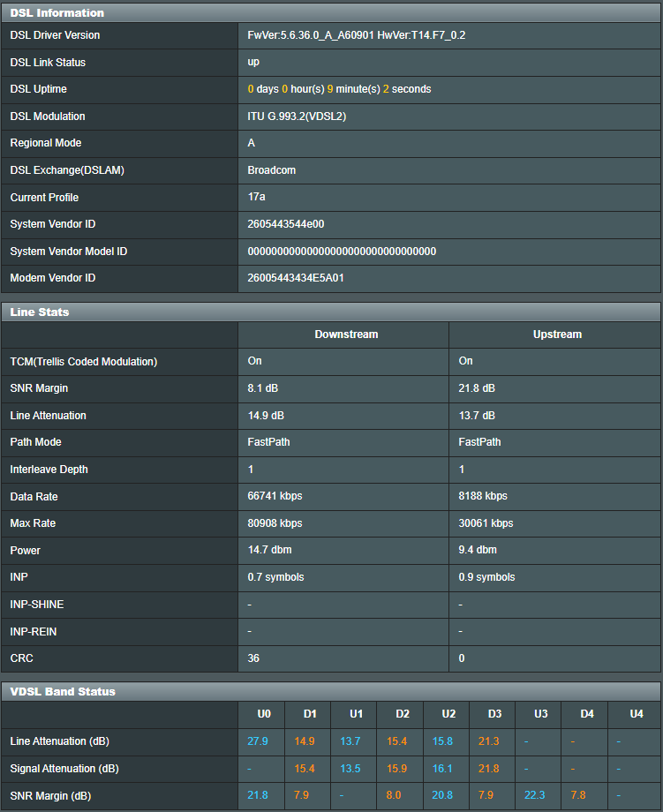Image resolution: width=663 pixels, height=812 pixels.
Task: Click the DSL Link Status value "up"
Action: coord(253,63)
